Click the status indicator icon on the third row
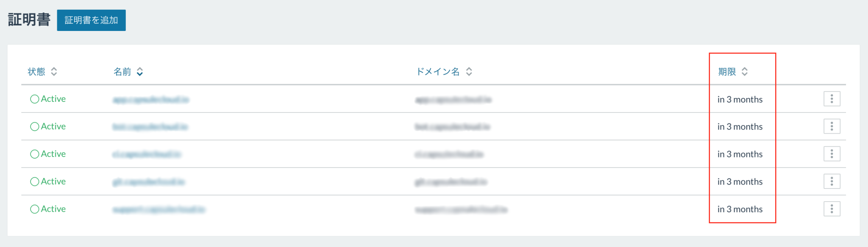The image size is (868, 247). pyautogui.click(x=34, y=154)
